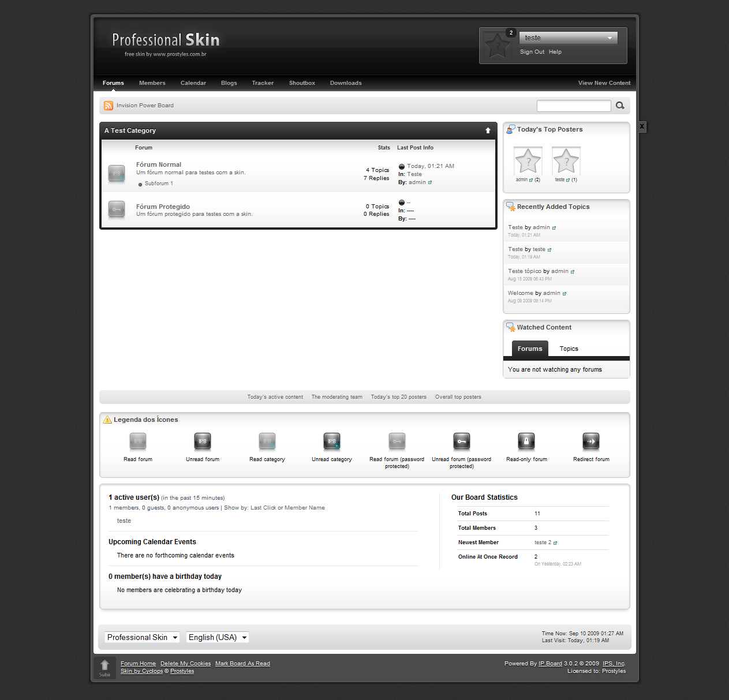729x700 pixels.
Task: Click teste's avatar in Top Posters
Action: tap(566, 161)
